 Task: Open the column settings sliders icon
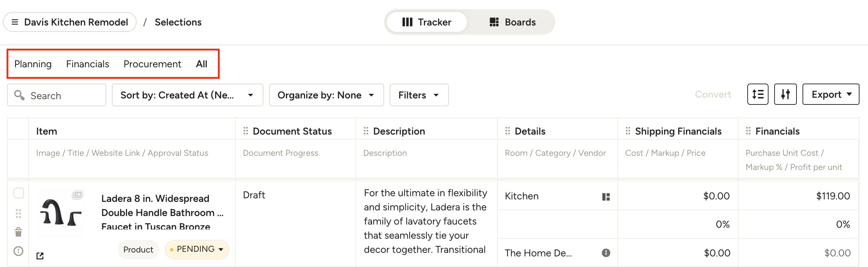pyautogui.click(x=785, y=94)
